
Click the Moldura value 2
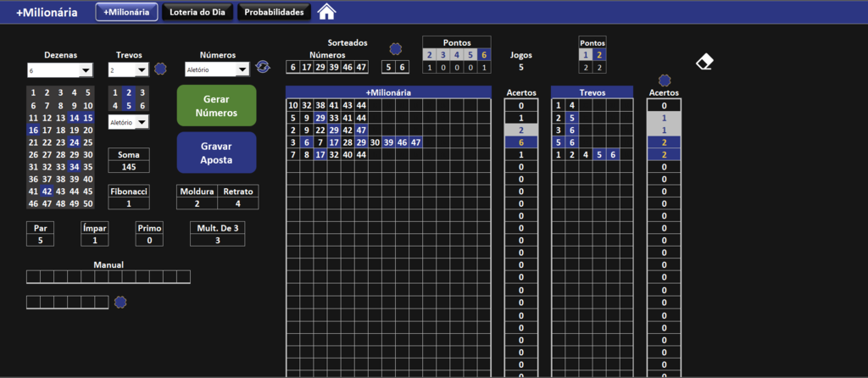pos(197,203)
